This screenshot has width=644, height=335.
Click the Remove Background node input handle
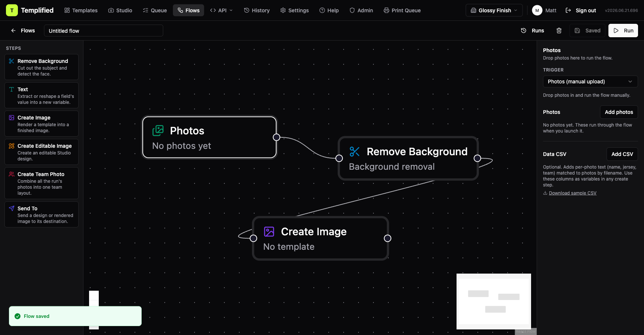339,158
